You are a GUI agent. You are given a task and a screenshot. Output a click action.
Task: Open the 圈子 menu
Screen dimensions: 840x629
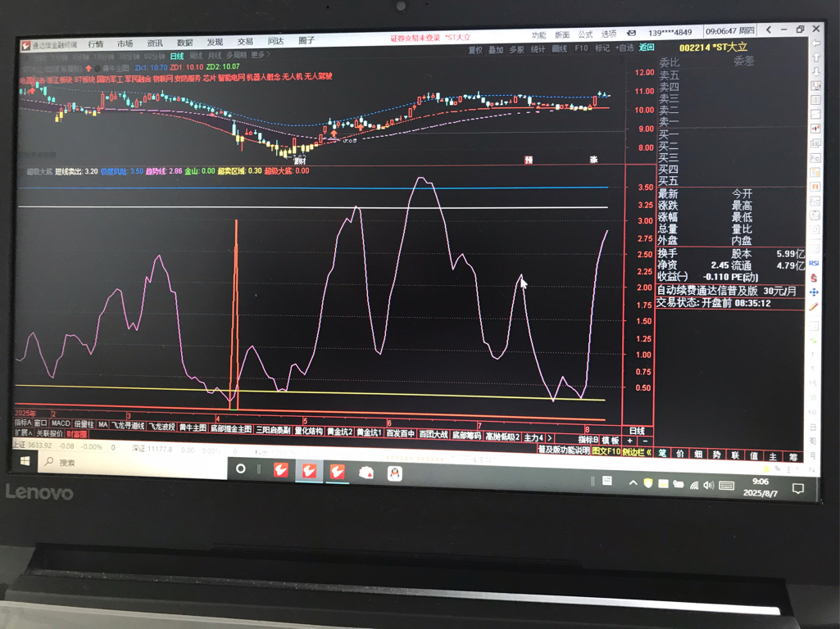pos(306,40)
